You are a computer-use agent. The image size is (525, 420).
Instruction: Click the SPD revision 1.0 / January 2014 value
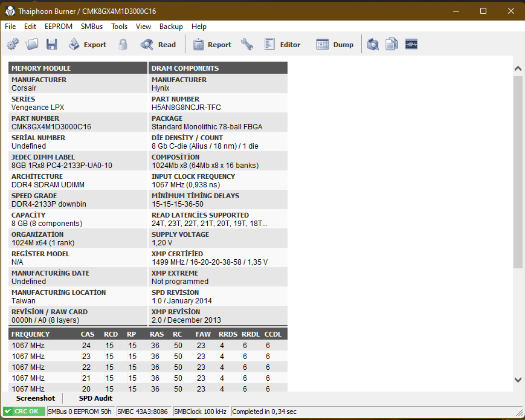[182, 301]
